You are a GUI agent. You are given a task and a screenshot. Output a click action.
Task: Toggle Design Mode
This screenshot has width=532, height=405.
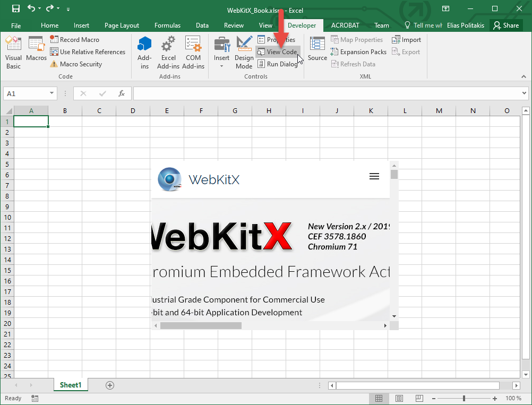click(244, 53)
